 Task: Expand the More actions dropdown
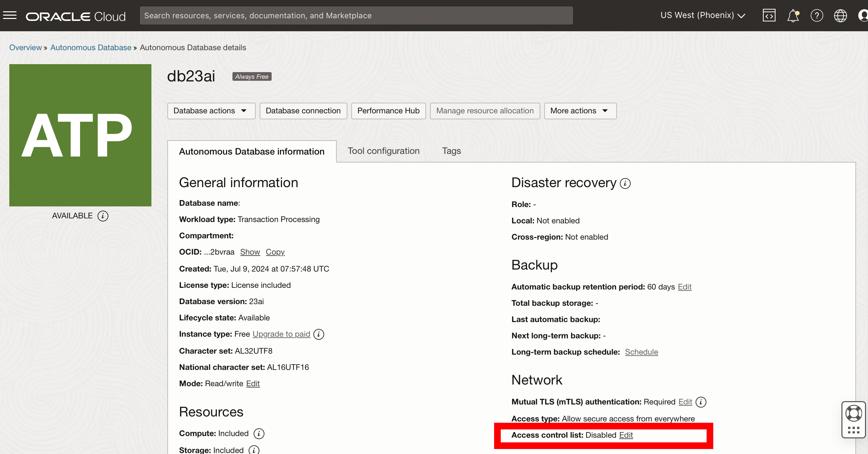pyautogui.click(x=580, y=111)
